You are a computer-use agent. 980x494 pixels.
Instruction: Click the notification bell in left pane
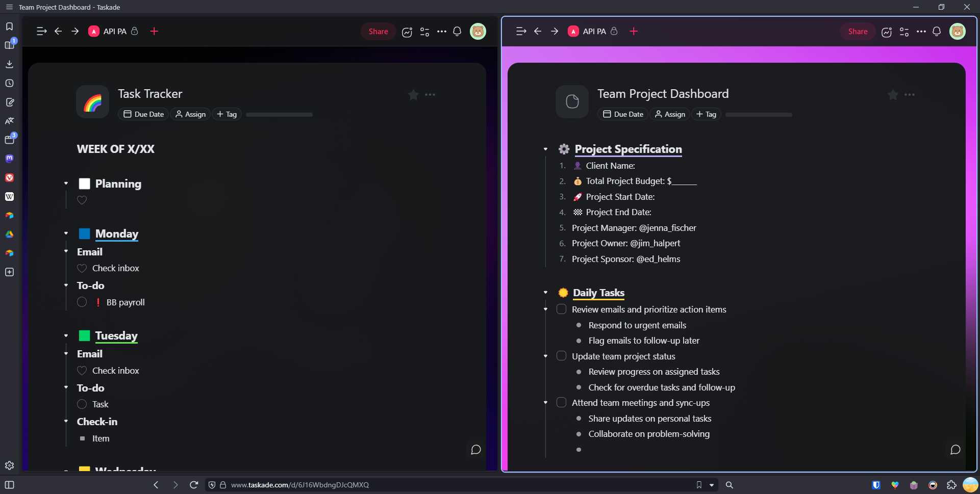pos(457,32)
